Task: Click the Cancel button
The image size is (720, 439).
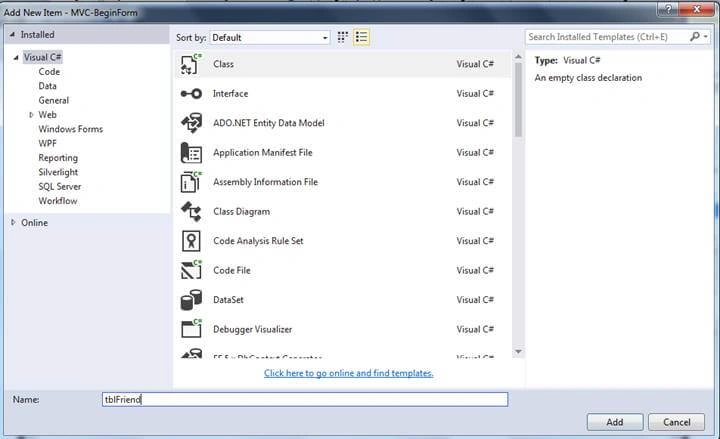Action: coord(676,422)
